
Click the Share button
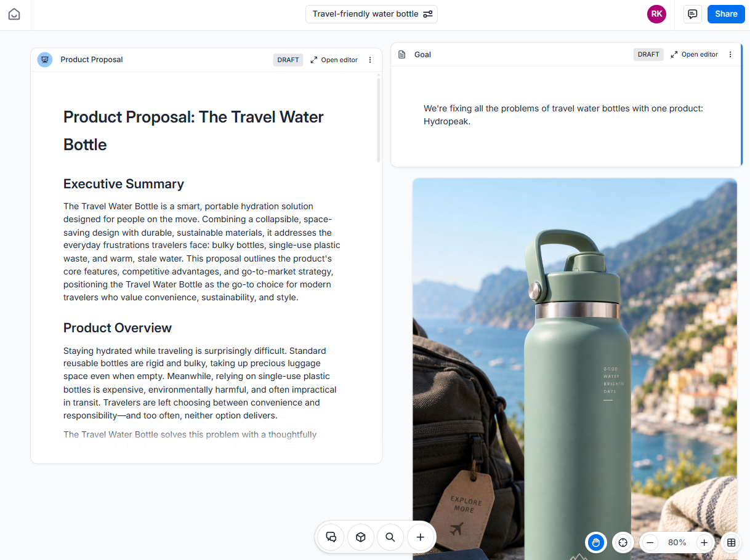pos(726,14)
